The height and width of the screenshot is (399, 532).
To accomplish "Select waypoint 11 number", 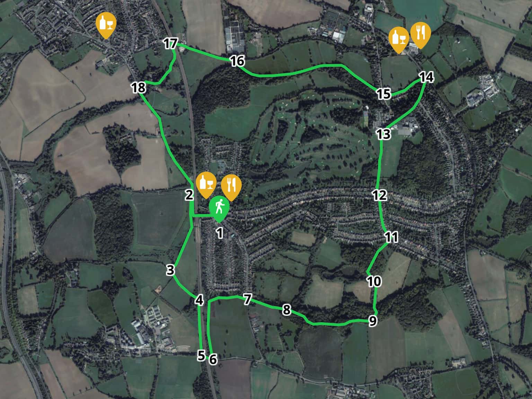I will click(391, 237).
